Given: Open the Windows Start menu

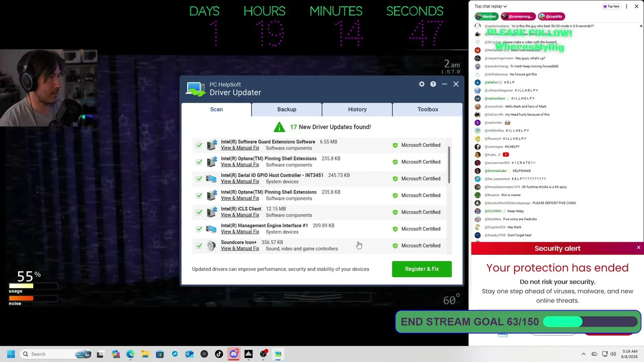Looking at the screenshot, I should tap(11, 354).
